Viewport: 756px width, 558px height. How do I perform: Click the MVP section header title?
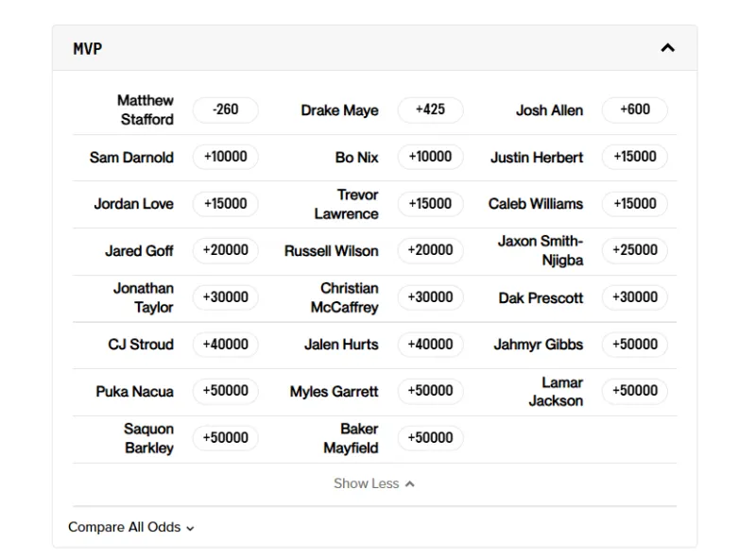(88, 48)
